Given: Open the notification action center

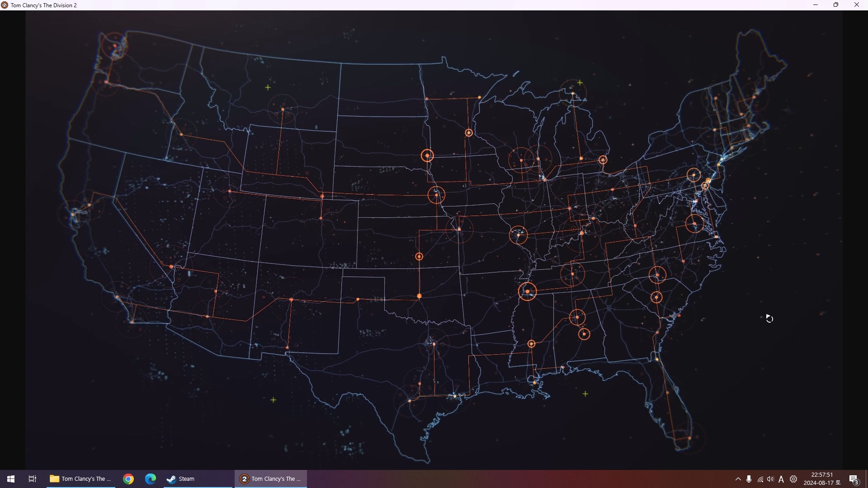Looking at the screenshot, I should (854, 479).
